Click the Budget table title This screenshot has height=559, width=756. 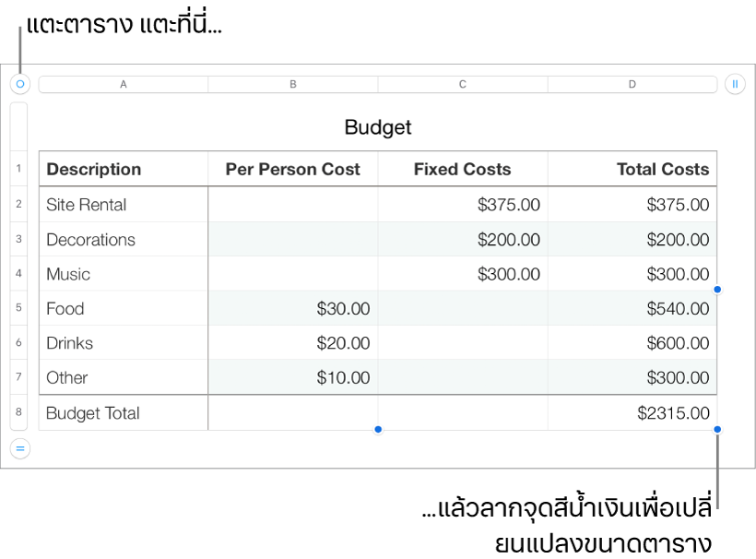coord(378,127)
